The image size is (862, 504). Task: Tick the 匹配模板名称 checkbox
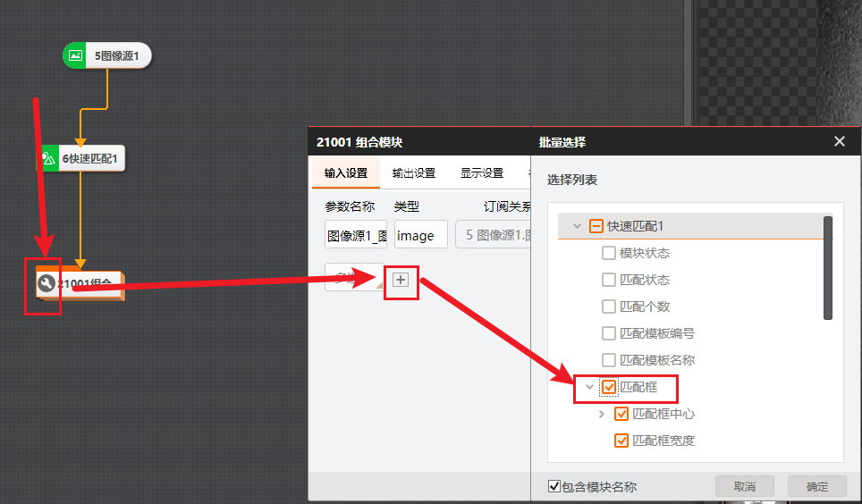point(609,360)
